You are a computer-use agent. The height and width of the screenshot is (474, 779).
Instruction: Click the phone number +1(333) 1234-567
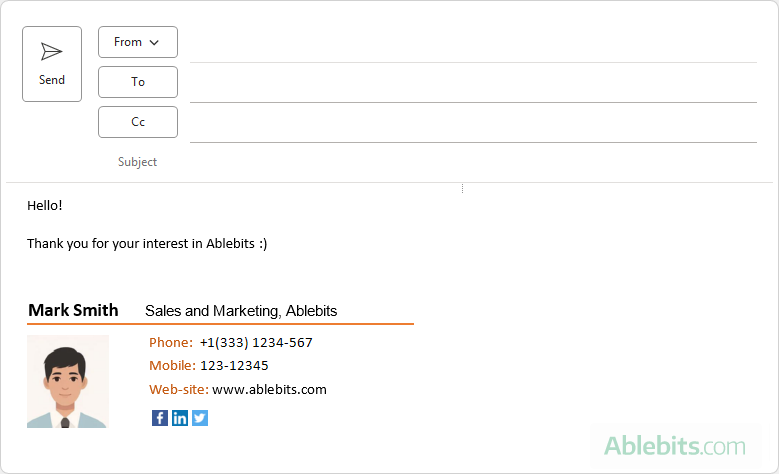point(256,343)
